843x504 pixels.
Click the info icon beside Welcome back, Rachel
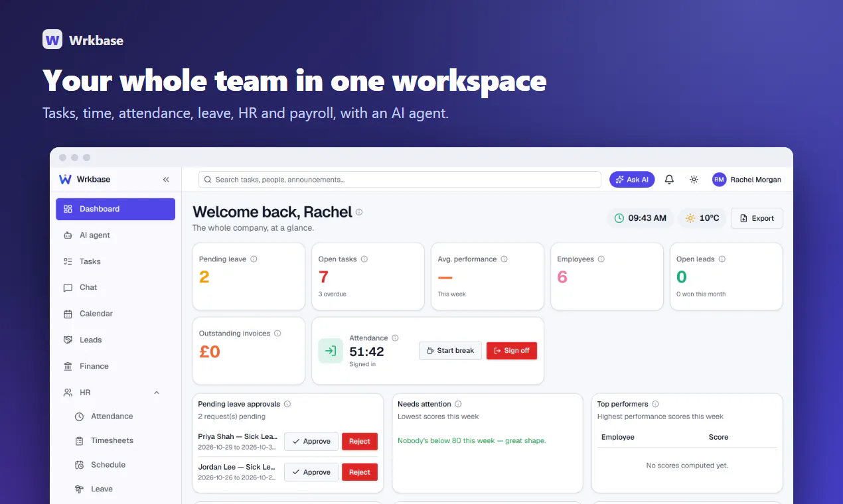pos(359,212)
